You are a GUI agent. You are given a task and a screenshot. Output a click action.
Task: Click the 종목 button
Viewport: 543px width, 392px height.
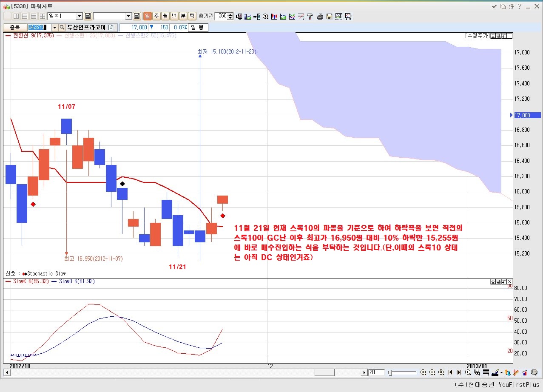[14, 27]
